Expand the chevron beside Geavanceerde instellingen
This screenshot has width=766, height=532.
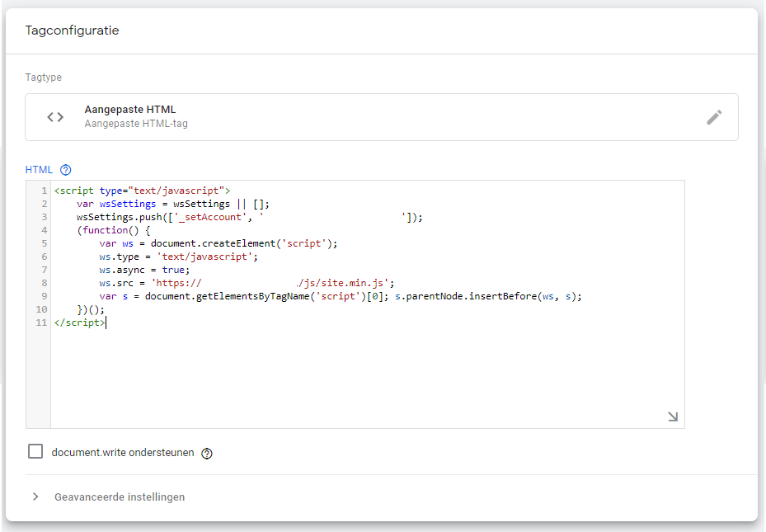(x=35, y=497)
